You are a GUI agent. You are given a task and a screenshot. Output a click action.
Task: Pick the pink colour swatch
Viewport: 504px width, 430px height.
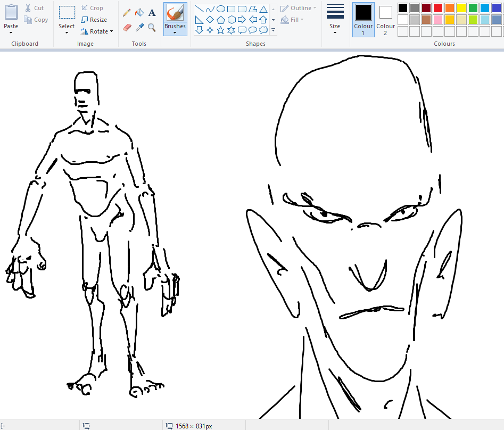(x=438, y=20)
